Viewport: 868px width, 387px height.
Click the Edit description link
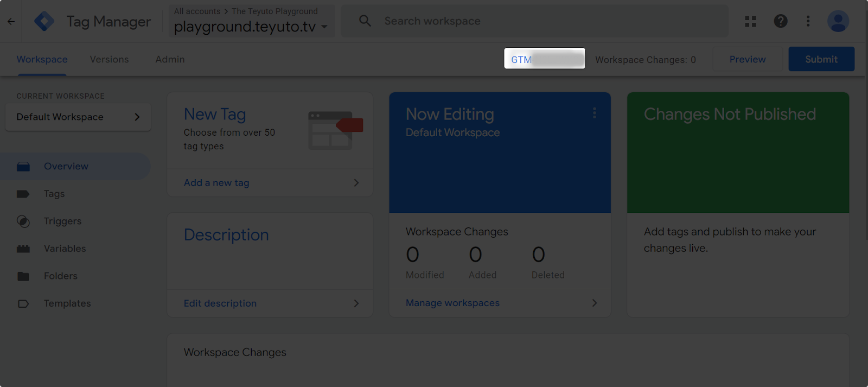(x=220, y=303)
